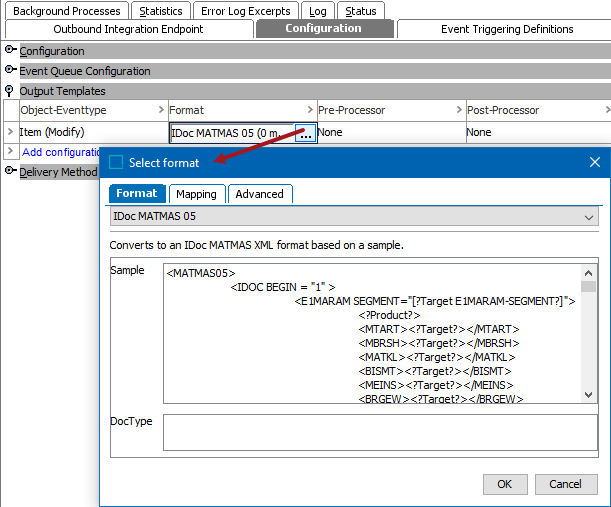Click the Select format dialog window icon
Screen dimensions: 611x507
click(x=117, y=162)
